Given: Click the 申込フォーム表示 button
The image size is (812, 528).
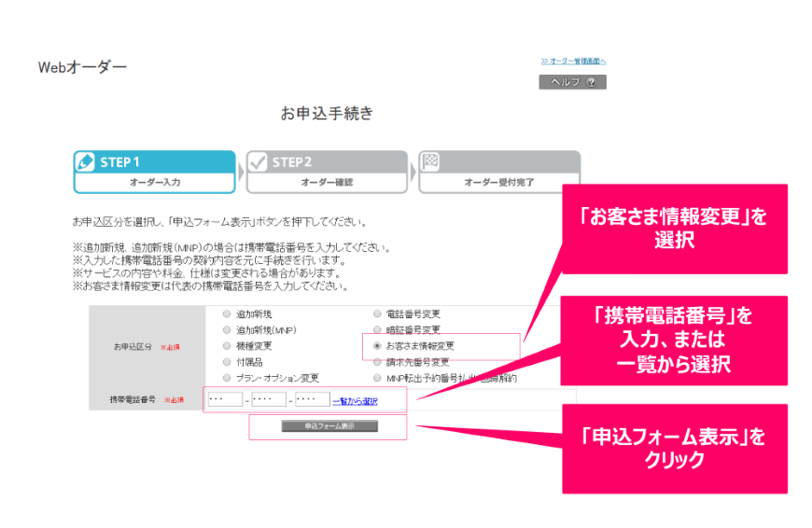Looking at the screenshot, I should 329,426.
